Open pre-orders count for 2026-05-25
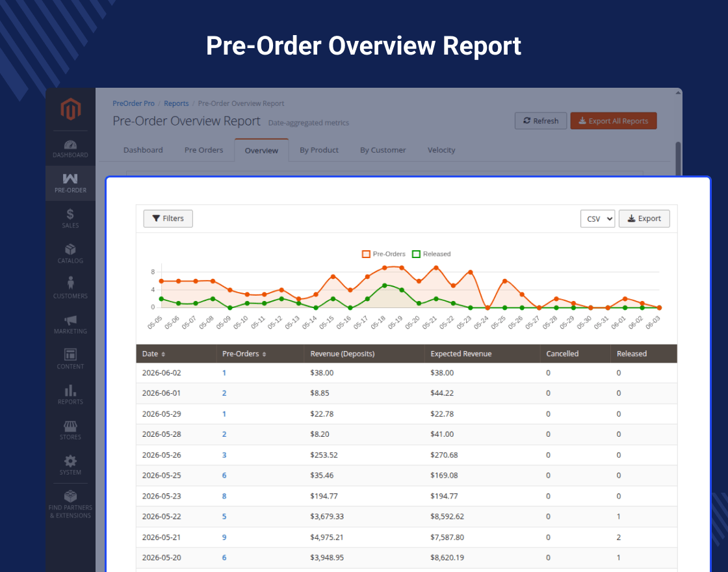 (224, 475)
